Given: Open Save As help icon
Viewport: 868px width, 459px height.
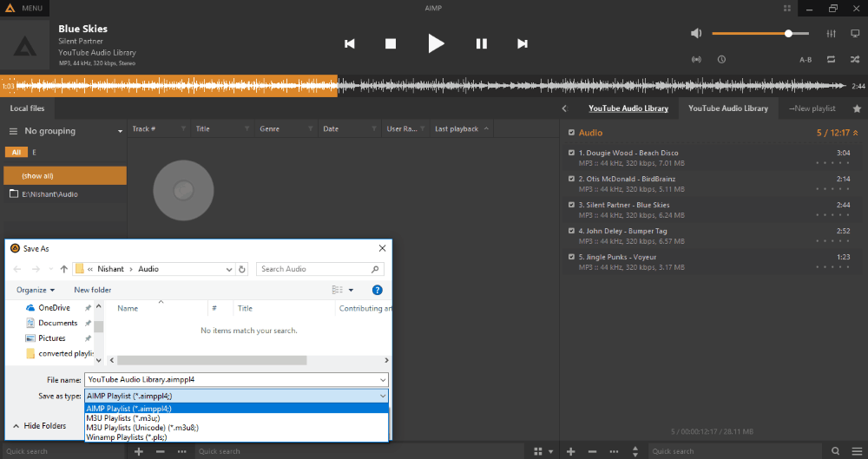Looking at the screenshot, I should tap(377, 290).
